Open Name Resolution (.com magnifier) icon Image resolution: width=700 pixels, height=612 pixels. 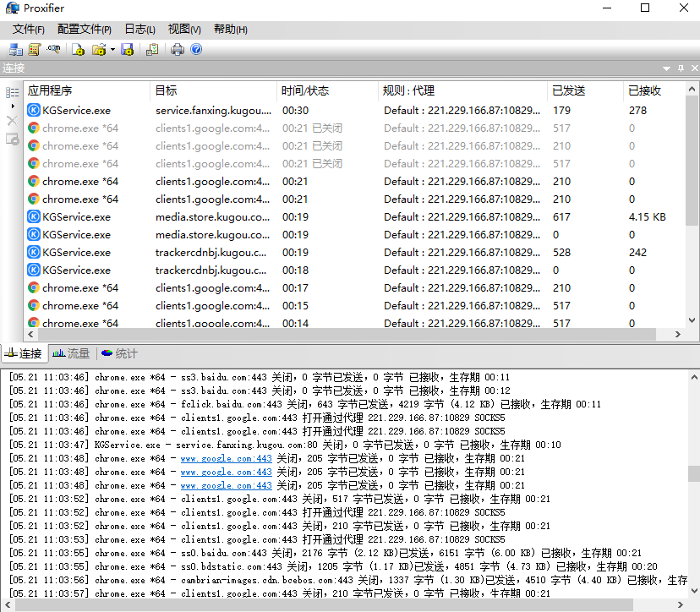[53, 50]
